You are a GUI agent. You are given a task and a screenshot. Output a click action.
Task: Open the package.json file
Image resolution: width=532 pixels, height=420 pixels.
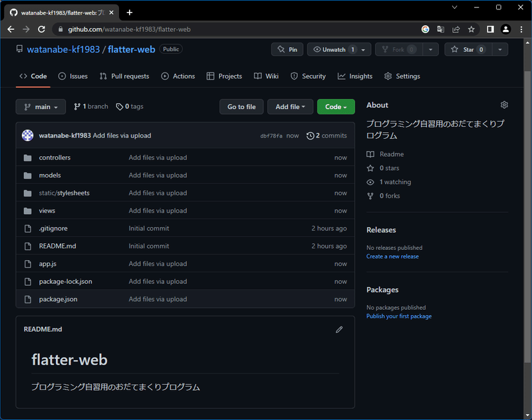(60, 299)
